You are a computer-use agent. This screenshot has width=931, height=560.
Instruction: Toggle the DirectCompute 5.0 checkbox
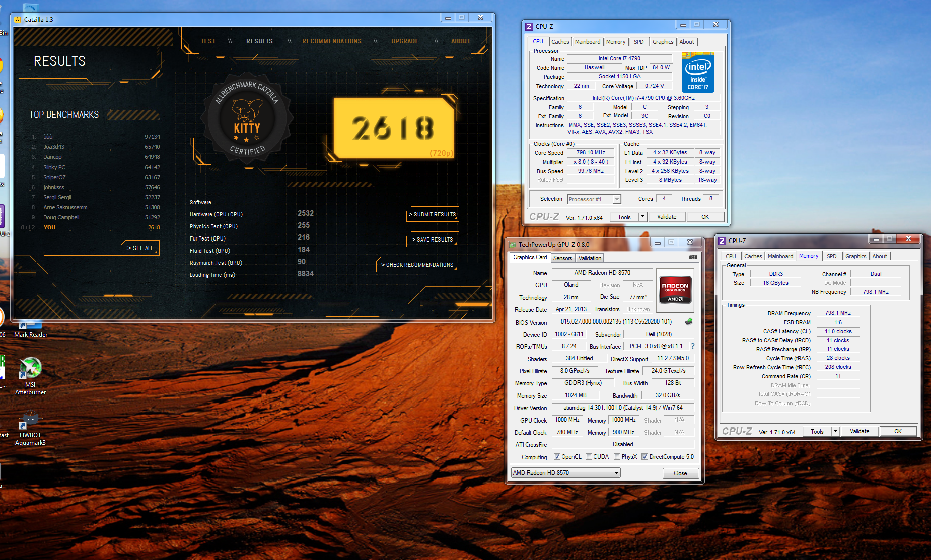[644, 457]
